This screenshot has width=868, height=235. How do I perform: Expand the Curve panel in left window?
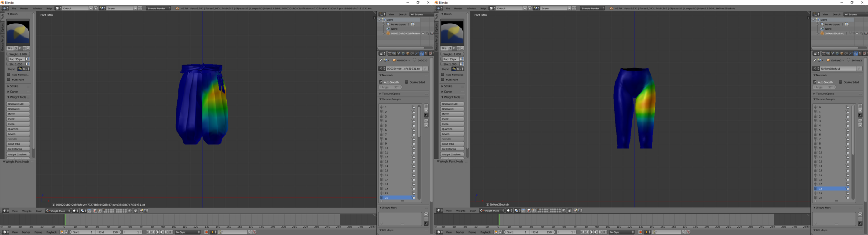click(x=14, y=91)
